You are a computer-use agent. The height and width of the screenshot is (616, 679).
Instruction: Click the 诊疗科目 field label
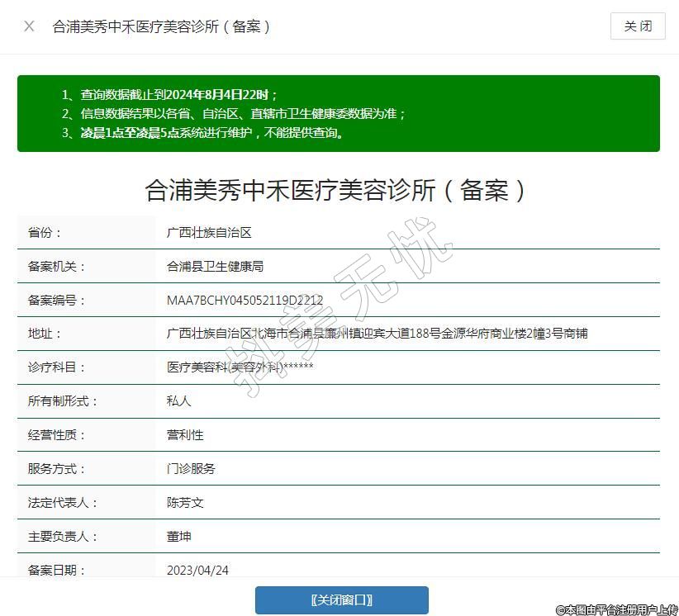click(57, 367)
